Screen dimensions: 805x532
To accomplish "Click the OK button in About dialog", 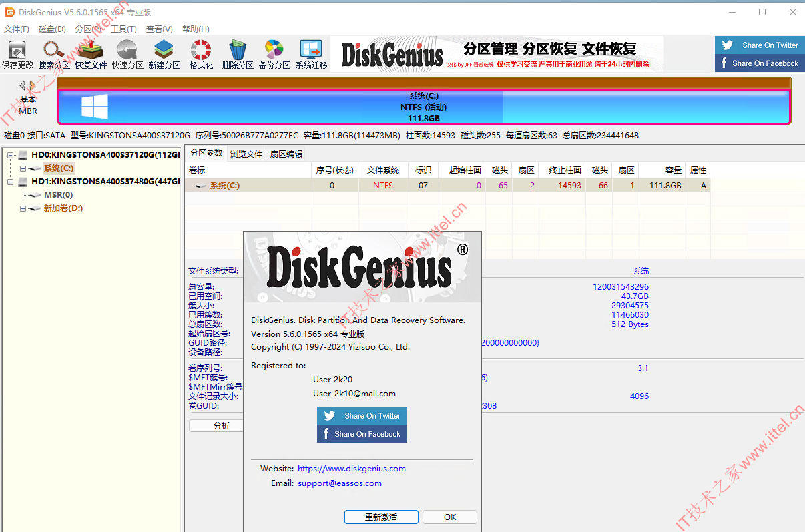I will [x=450, y=517].
